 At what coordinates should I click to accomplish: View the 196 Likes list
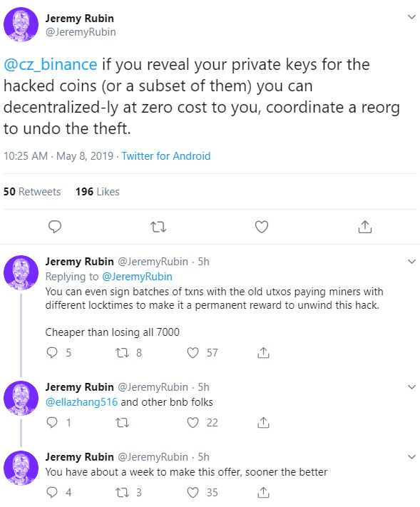97,191
